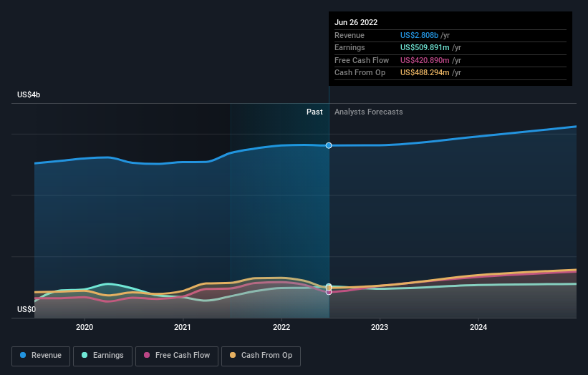
Task: Click the blue Revenue legend dot
Action: [x=23, y=355]
